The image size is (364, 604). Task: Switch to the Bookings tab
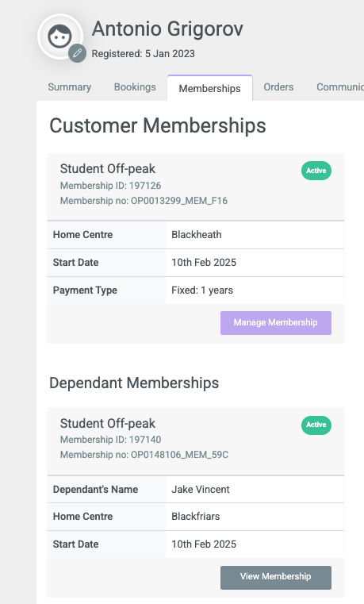point(135,87)
